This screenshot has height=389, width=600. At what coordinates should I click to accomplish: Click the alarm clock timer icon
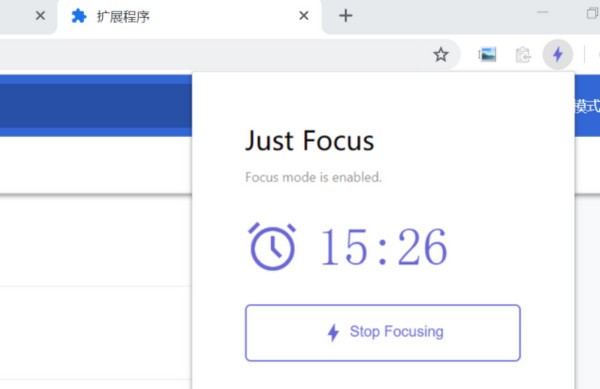coord(272,246)
